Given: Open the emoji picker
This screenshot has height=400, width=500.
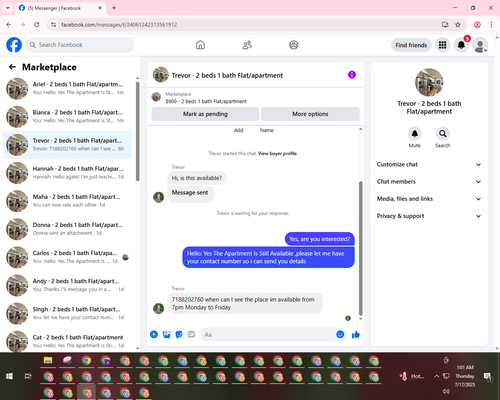Looking at the screenshot, I should [x=340, y=334].
